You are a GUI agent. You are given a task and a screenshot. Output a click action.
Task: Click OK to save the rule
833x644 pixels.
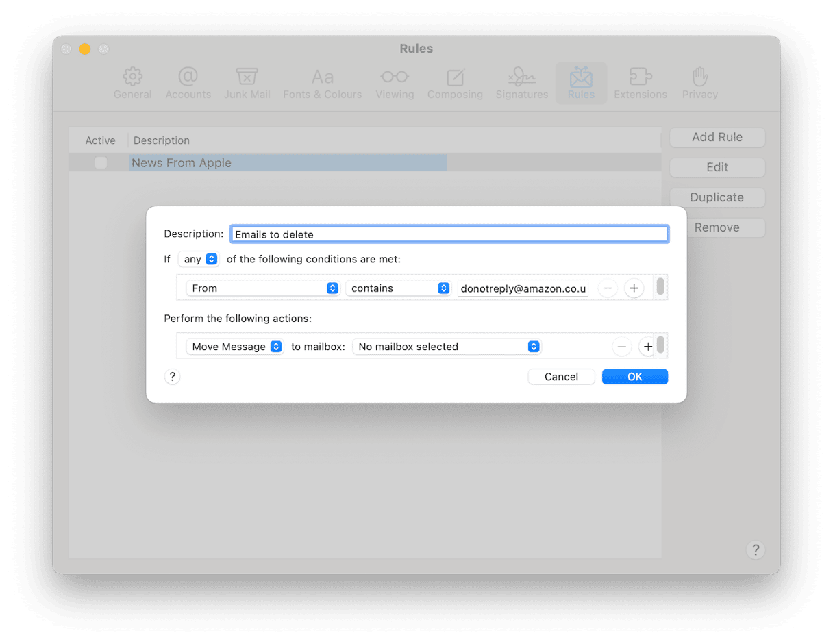(x=634, y=377)
